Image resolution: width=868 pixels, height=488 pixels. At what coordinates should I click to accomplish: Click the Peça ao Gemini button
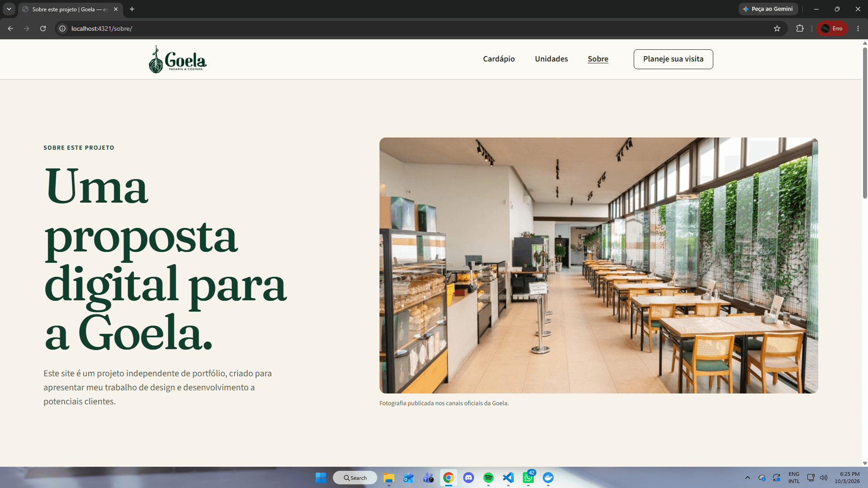pyautogui.click(x=768, y=9)
